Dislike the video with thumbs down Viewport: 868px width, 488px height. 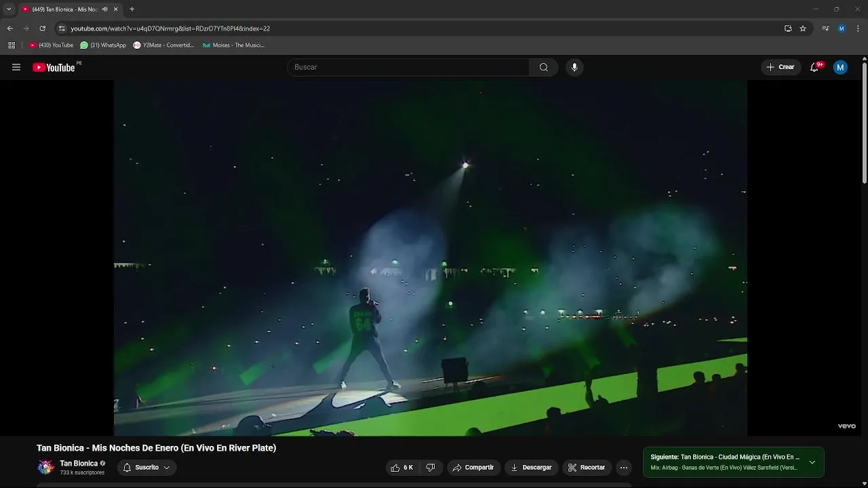(x=431, y=468)
